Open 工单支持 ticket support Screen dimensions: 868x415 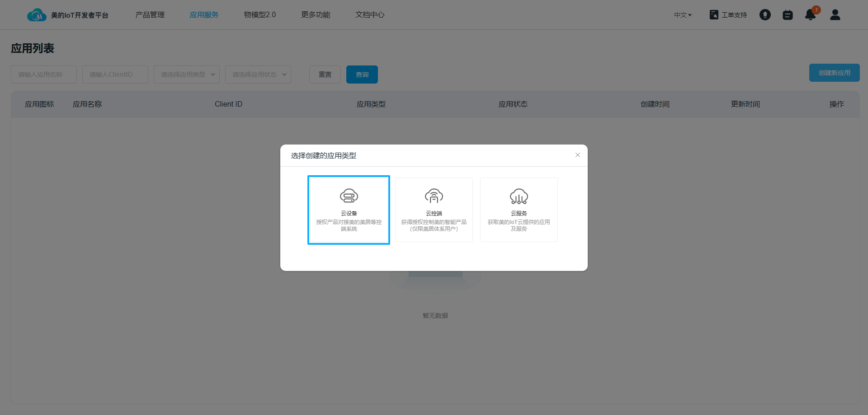[728, 15]
